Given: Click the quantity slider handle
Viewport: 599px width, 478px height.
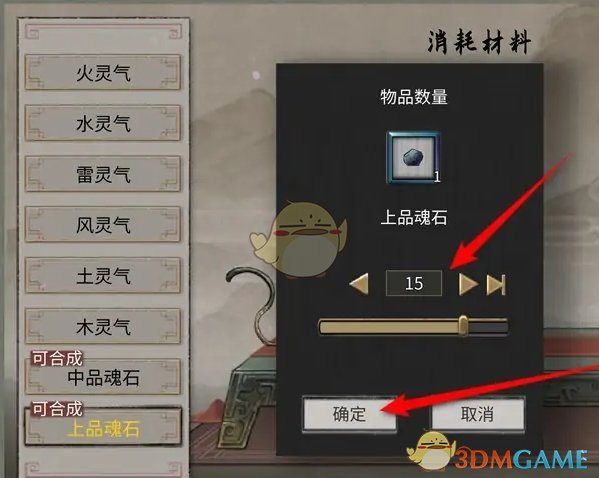Looking at the screenshot, I should [463, 326].
